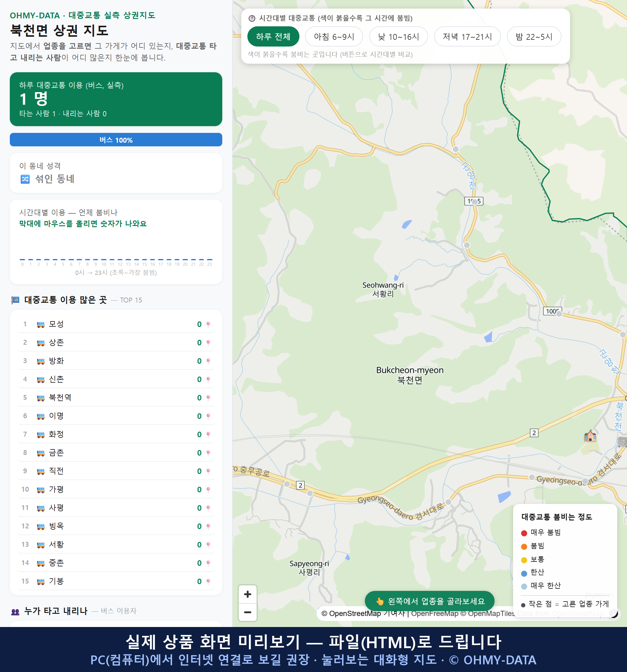Click the bus stop sign icon by 대중교통 이용 많은 곳
This screenshot has height=672, width=627.
point(15,300)
